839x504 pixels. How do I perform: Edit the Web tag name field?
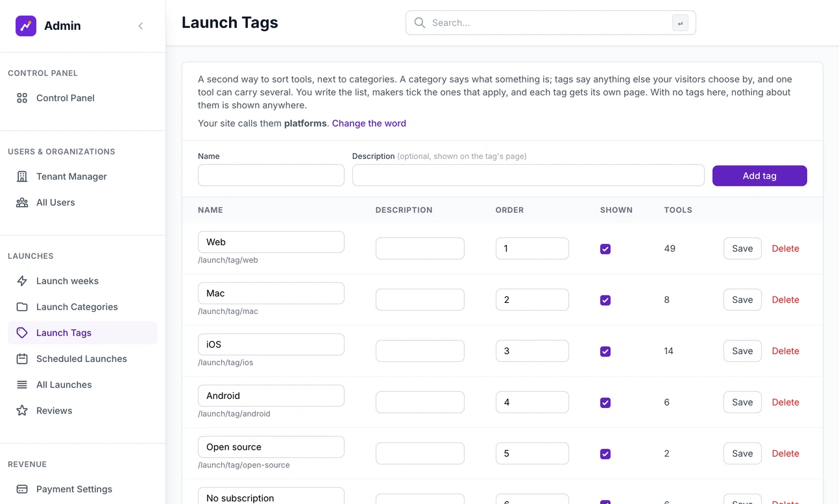271,242
